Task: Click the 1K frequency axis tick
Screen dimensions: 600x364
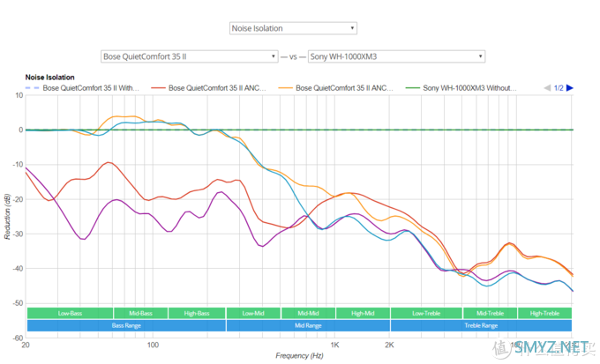Action: [334, 345]
